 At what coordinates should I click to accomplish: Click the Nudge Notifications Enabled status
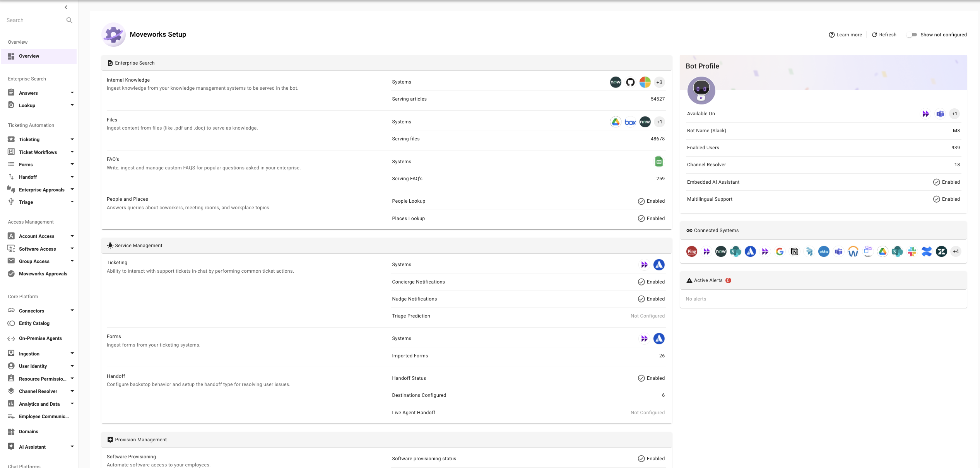(x=651, y=299)
